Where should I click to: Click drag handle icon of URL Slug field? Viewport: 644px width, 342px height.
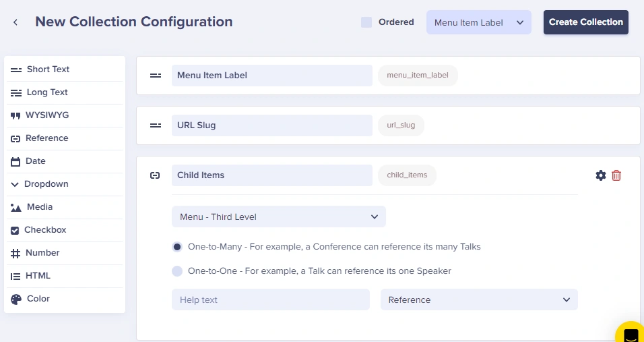coord(156,125)
